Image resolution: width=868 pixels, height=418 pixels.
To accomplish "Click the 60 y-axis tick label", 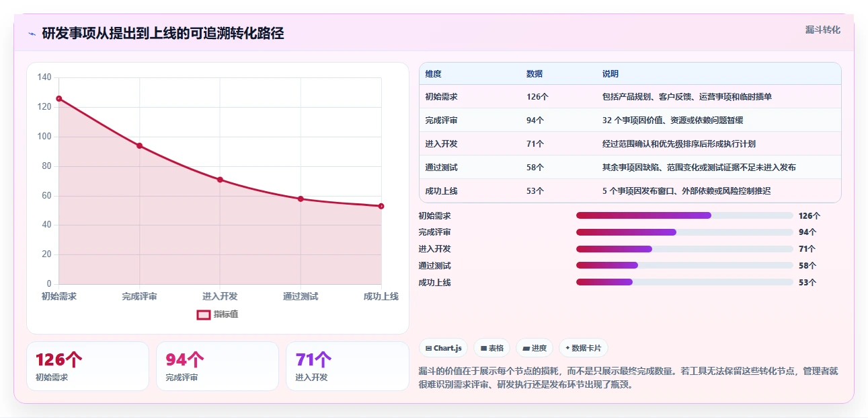I will [46, 196].
